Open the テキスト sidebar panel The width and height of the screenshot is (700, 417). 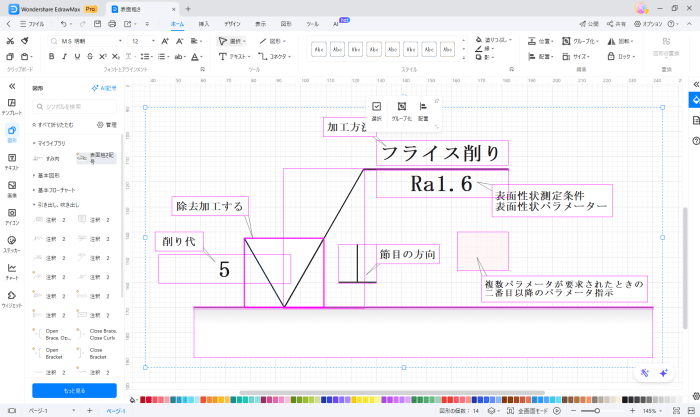[x=12, y=162]
